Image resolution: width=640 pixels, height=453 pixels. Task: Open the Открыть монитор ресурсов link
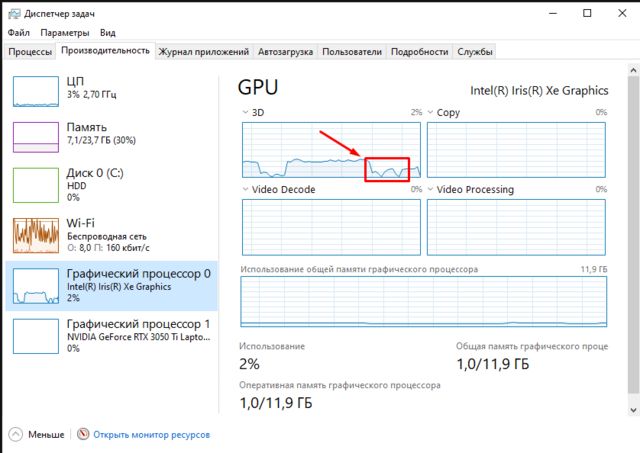(151, 435)
